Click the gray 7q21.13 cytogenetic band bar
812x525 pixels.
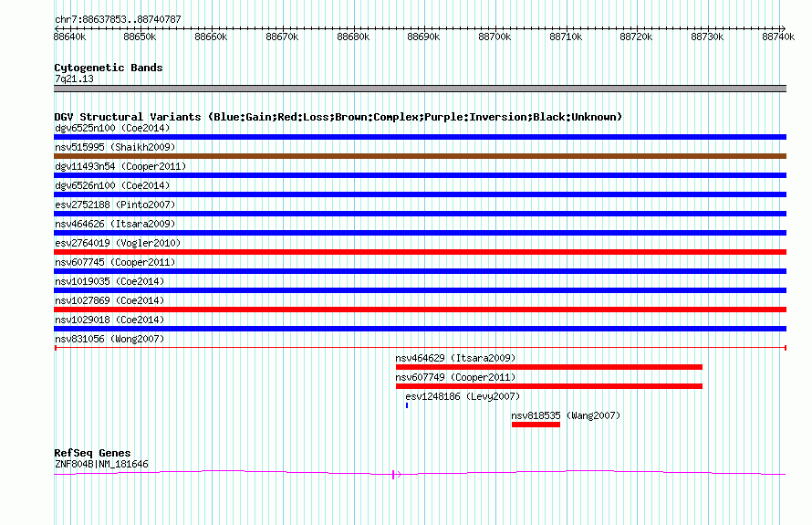[x=420, y=89]
